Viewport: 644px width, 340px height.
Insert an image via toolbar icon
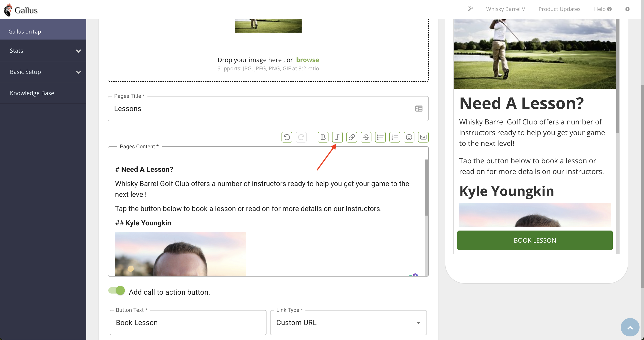click(423, 137)
